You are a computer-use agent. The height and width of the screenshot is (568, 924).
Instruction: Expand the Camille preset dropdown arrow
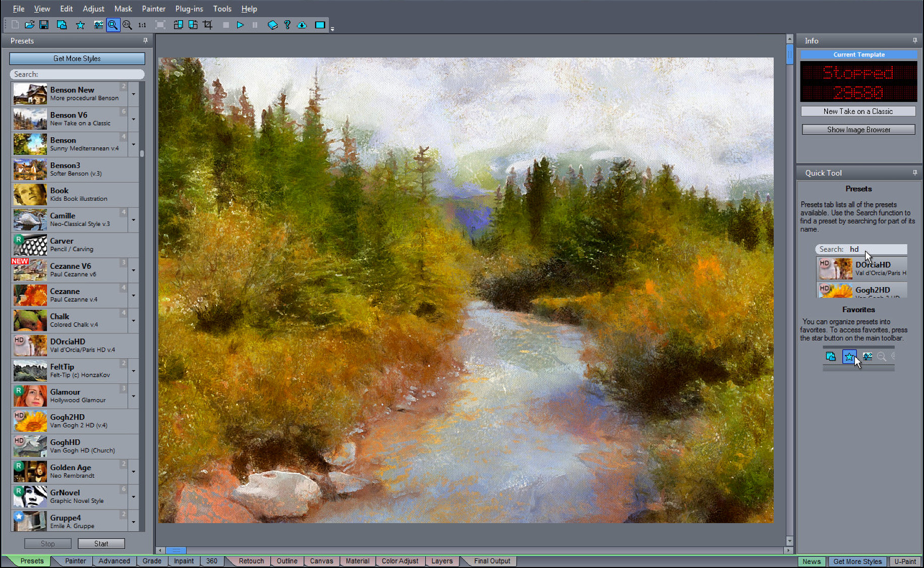(133, 219)
